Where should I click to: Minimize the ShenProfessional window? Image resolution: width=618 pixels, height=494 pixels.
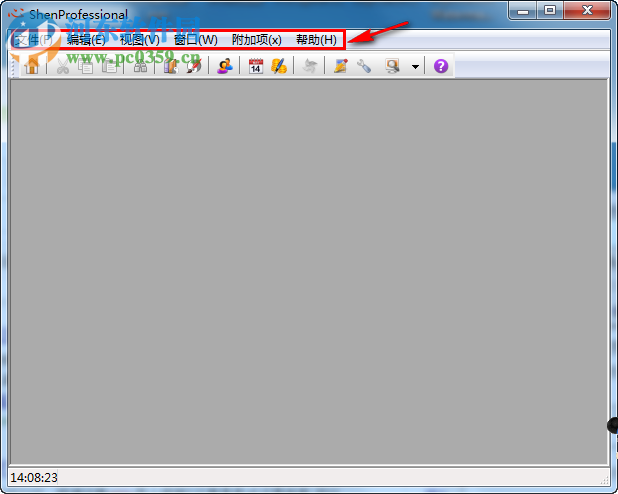(x=523, y=11)
